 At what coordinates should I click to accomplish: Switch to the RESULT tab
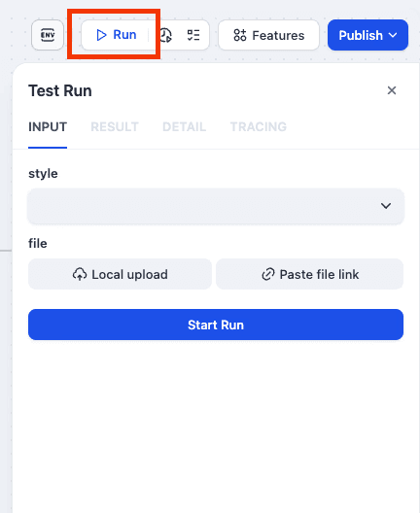pos(115,127)
